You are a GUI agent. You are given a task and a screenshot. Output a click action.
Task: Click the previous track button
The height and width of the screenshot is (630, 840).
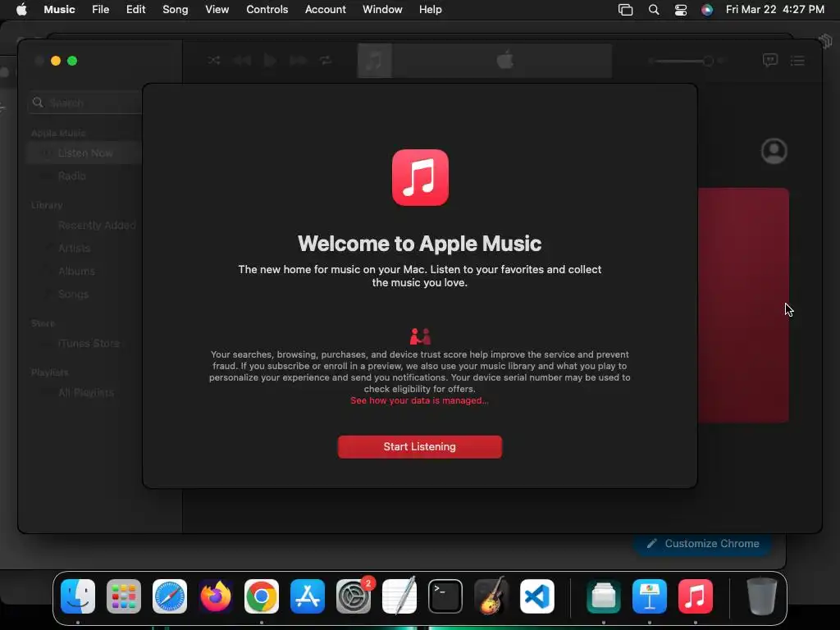242,61
